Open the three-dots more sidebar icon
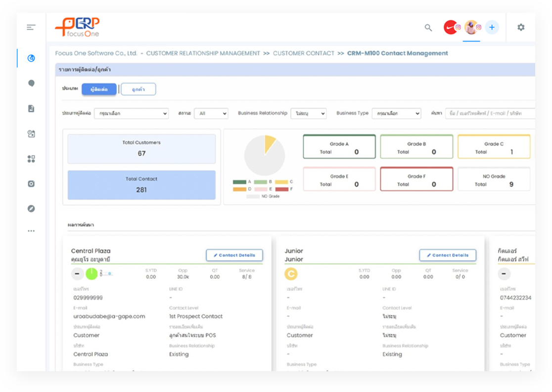The image size is (552, 392). [x=31, y=231]
